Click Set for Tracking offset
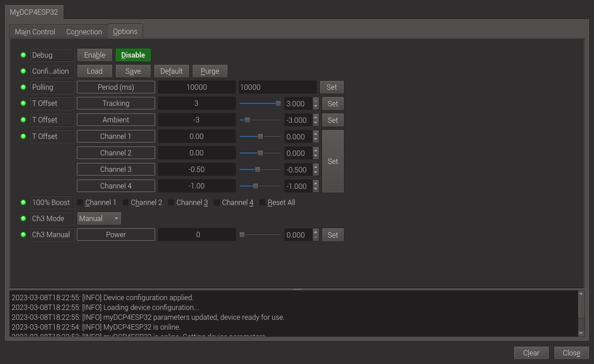The image size is (594, 364). [x=333, y=104]
